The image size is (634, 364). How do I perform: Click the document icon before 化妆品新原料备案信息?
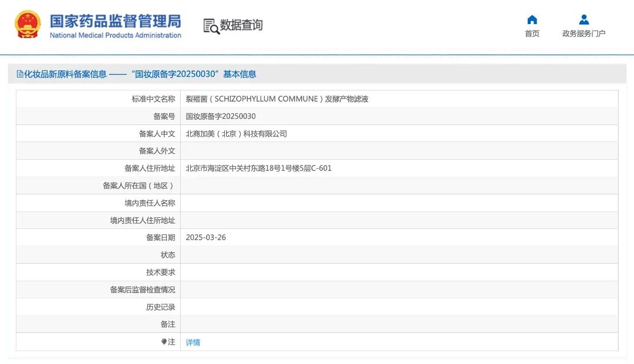click(x=20, y=74)
